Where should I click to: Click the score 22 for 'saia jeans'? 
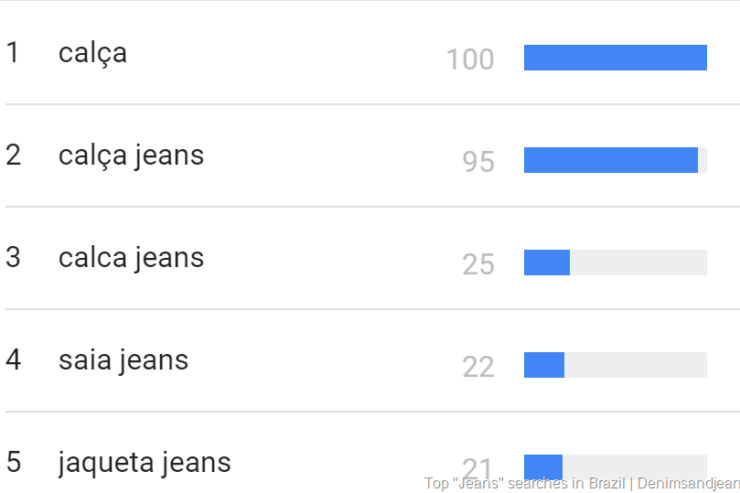[478, 367]
